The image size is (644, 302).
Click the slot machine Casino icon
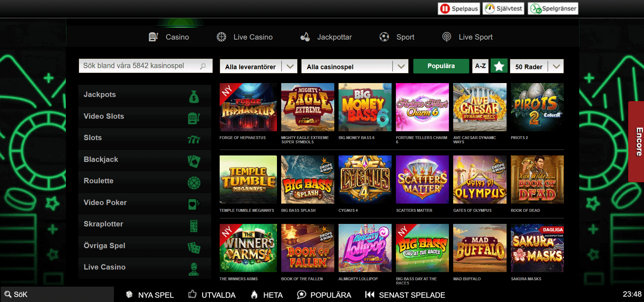(x=153, y=37)
